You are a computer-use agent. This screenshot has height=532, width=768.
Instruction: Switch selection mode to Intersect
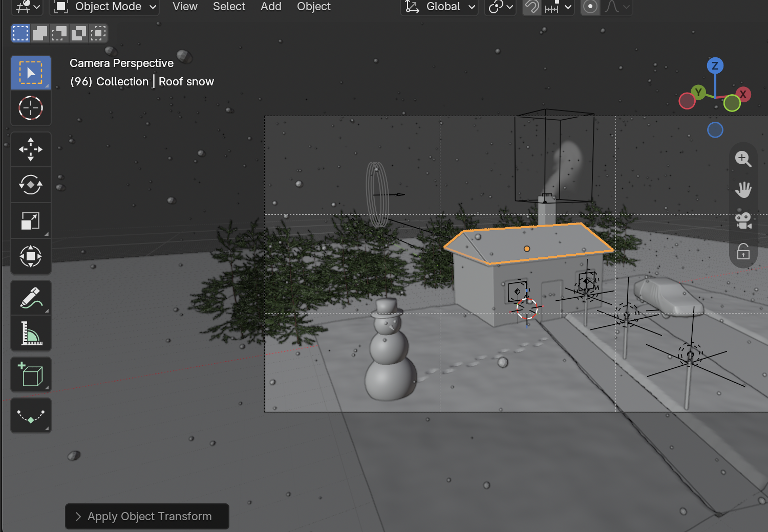click(98, 33)
